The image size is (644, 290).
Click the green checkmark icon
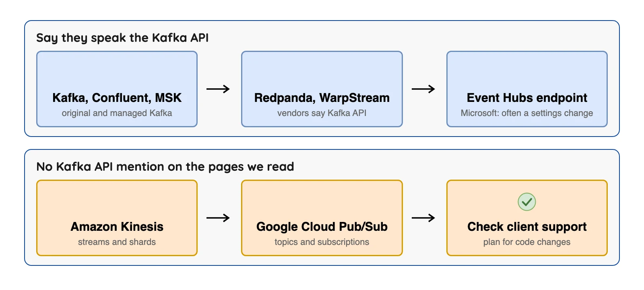point(526,202)
